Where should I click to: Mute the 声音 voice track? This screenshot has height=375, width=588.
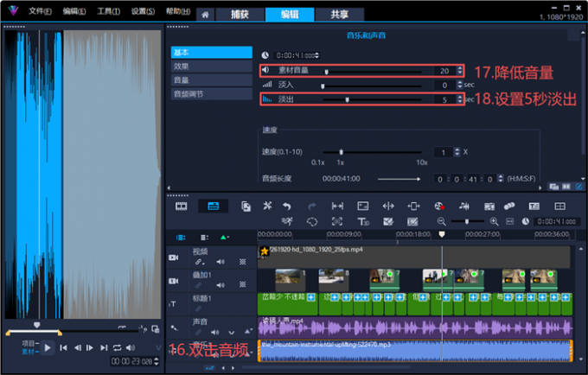215,332
